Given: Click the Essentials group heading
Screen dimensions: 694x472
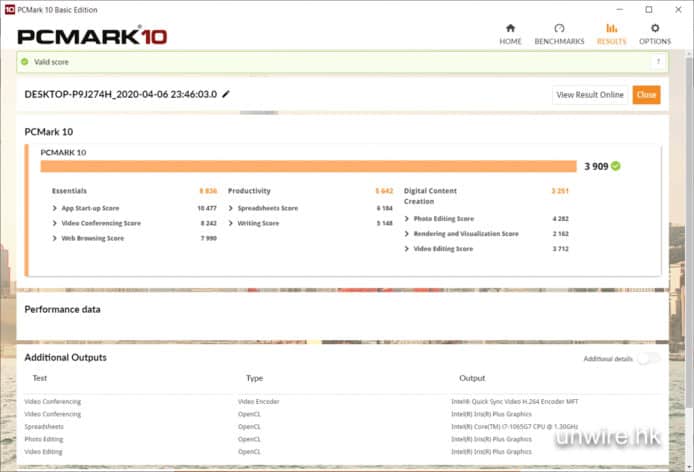Looking at the screenshot, I should coord(69,191).
